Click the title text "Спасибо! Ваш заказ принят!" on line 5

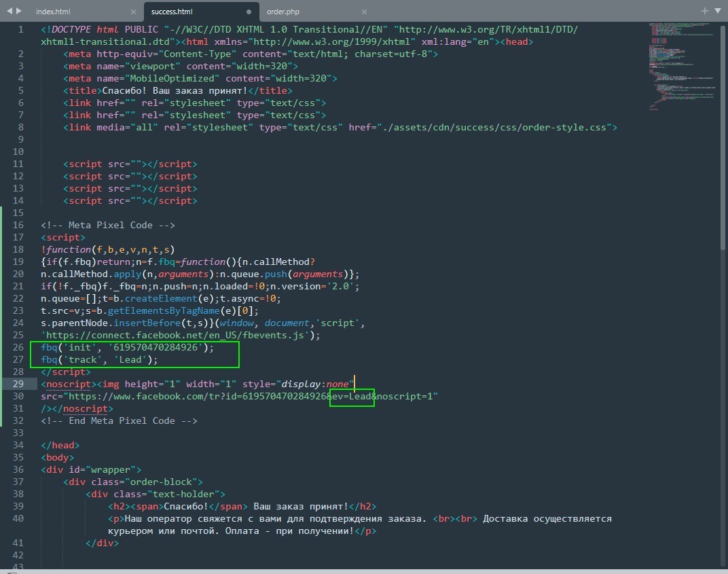pyautogui.click(x=175, y=90)
